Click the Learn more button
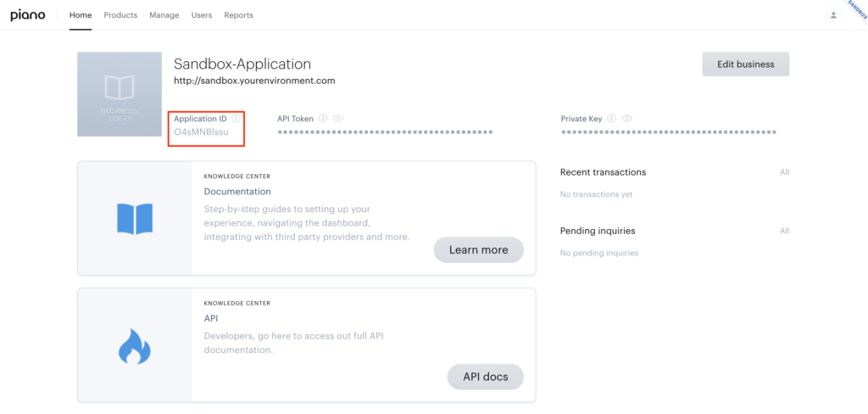This screenshot has width=868, height=414. [x=478, y=250]
